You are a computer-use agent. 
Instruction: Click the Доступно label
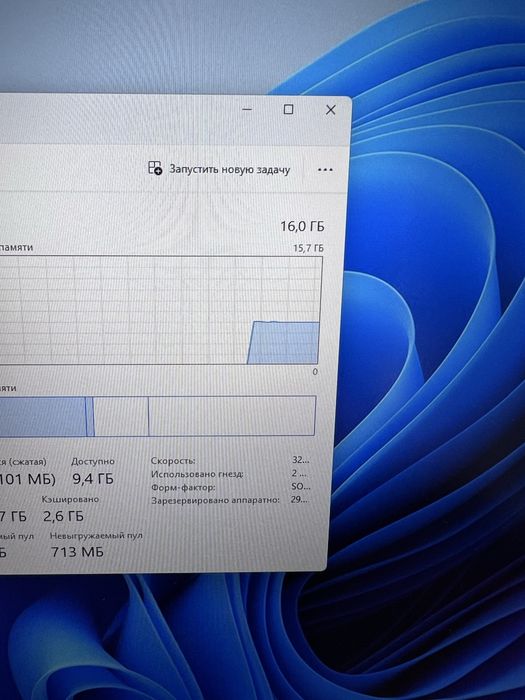pos(93,462)
